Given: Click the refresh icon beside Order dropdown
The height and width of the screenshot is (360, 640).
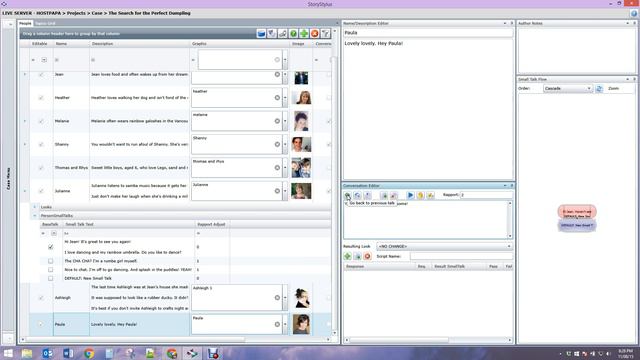Looking at the screenshot, I should (x=599, y=89).
